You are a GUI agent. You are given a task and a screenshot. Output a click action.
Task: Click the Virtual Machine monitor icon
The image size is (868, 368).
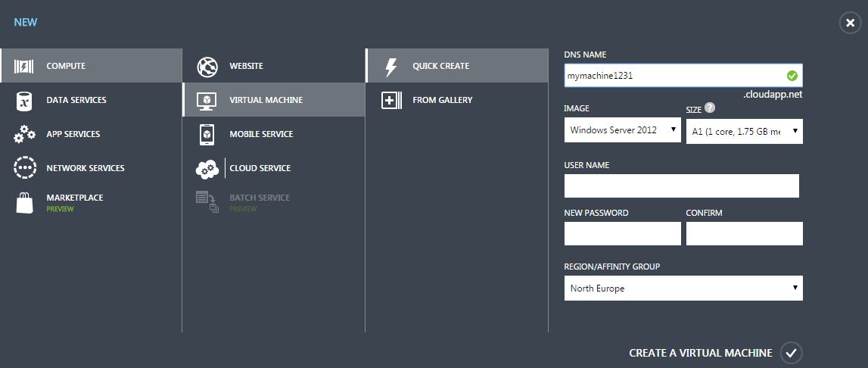pyautogui.click(x=207, y=100)
